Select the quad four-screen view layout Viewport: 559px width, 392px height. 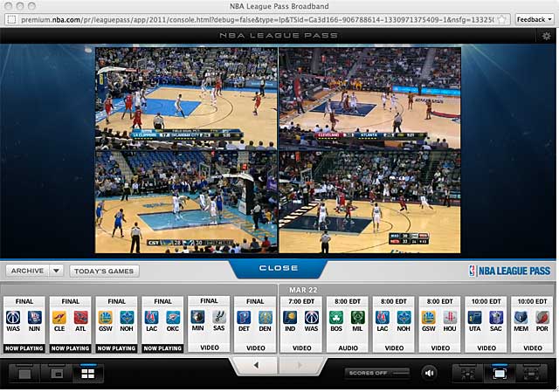[x=87, y=374]
